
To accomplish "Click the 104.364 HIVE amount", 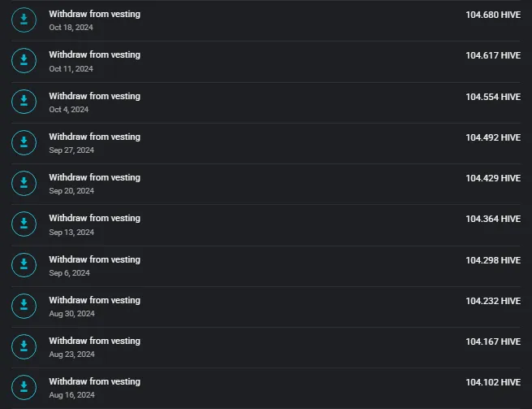I will click(x=493, y=219).
